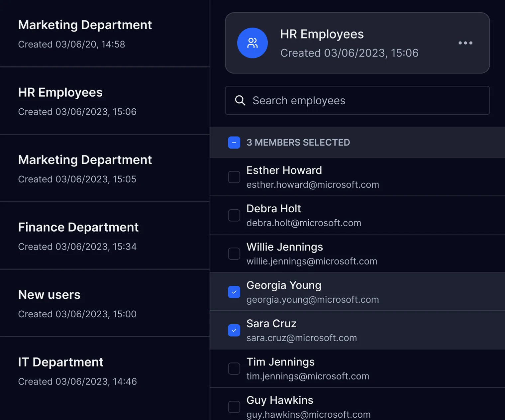Click the Georgia Young member name
This screenshot has width=505, height=420.
(x=284, y=285)
